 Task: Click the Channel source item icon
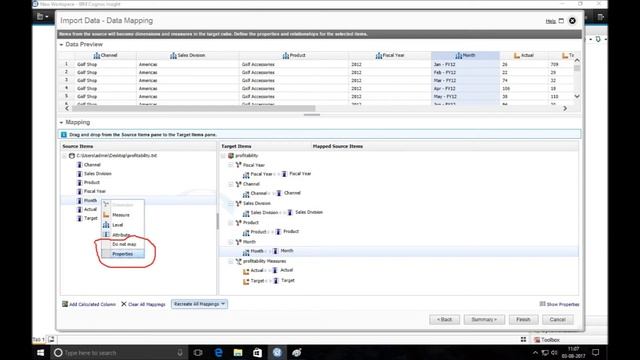[x=80, y=165]
